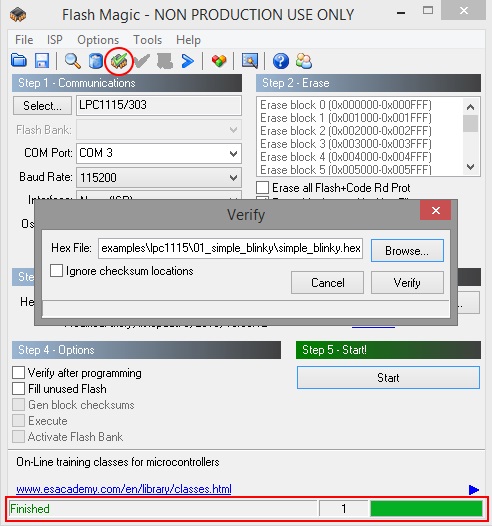
Task: Enable Fill unused Flash checkbox
Action: (x=18, y=389)
